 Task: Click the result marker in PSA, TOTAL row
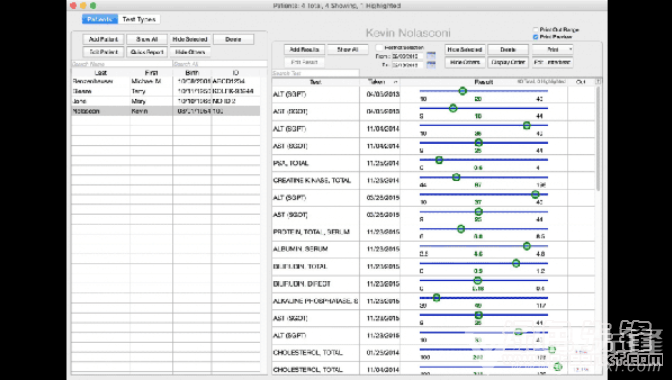[439, 160]
